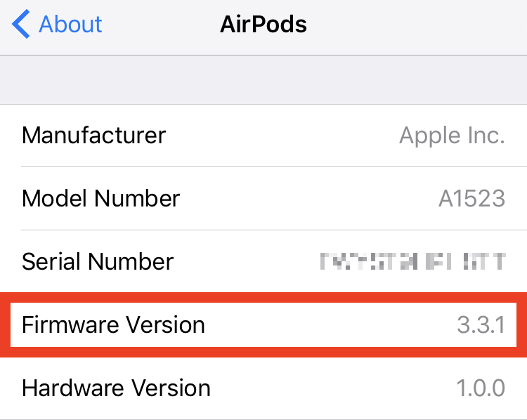Image resolution: width=527 pixels, height=420 pixels.
Task: Tap blank space in Hardware Version row
Action: pos(333,388)
